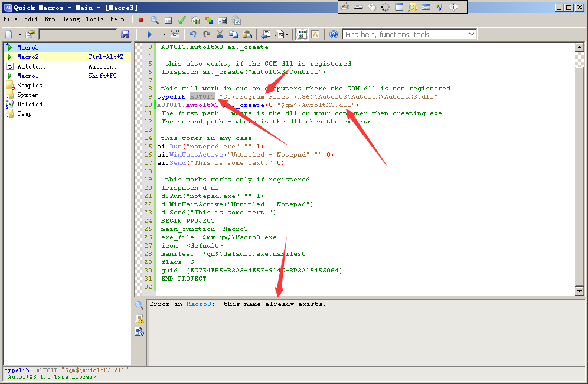Click the editor scrollbar down arrow
588x384 pixels.
point(579,291)
